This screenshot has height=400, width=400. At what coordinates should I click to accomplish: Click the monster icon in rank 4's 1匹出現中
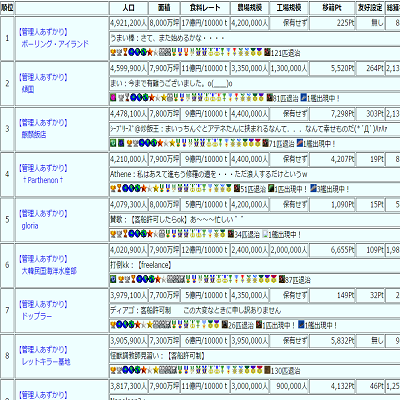click(x=271, y=189)
